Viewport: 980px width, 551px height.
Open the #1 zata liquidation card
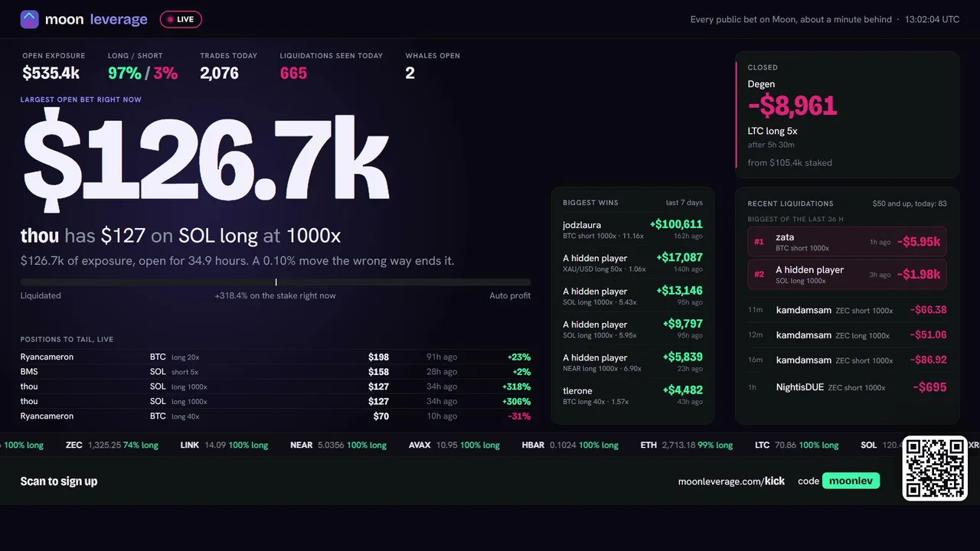tap(847, 242)
